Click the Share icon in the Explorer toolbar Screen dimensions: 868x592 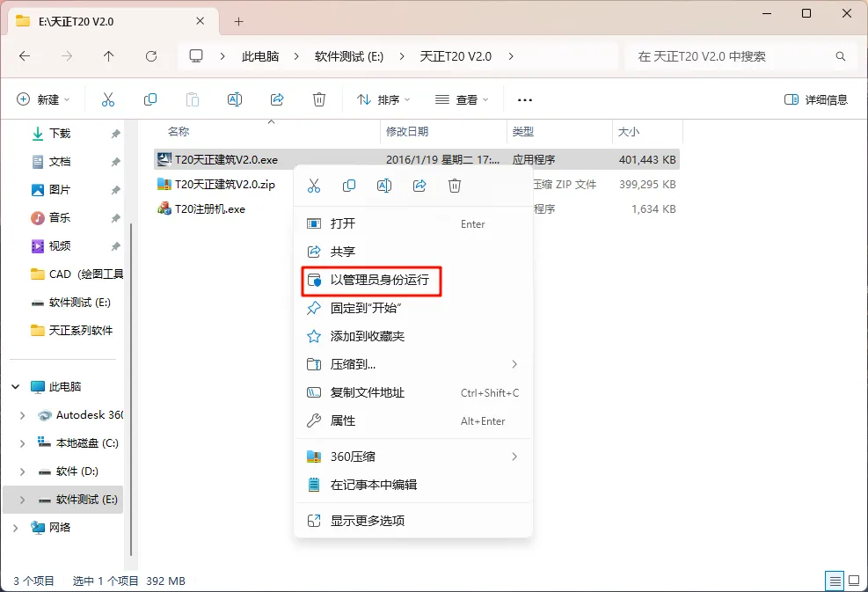pos(277,99)
